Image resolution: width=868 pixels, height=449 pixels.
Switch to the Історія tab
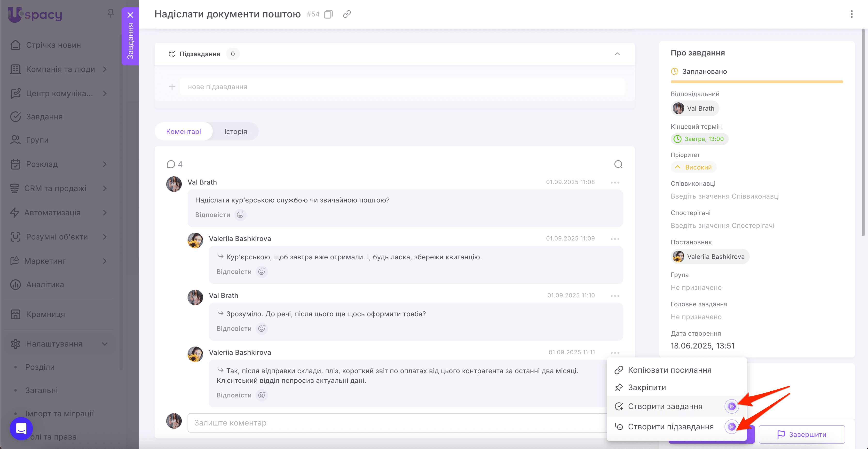235,131
